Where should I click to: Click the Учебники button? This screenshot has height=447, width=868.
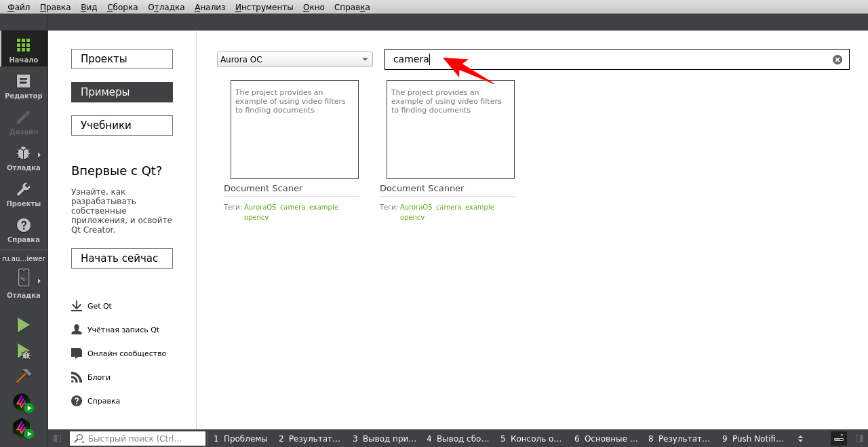122,125
